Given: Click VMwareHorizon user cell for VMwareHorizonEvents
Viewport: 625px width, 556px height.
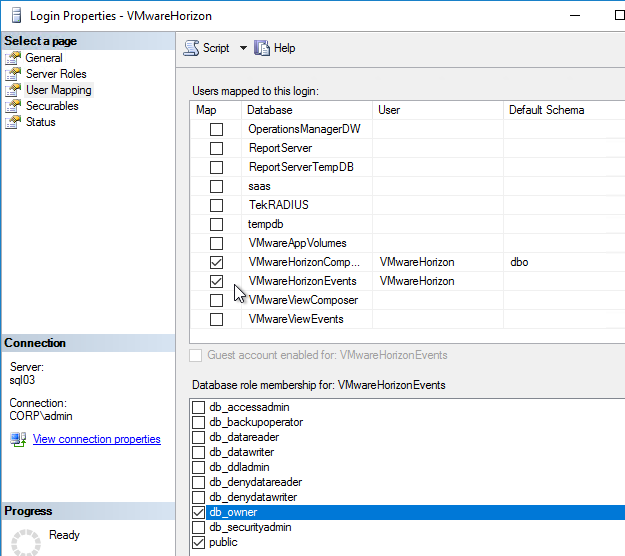Looking at the screenshot, I should [438, 281].
